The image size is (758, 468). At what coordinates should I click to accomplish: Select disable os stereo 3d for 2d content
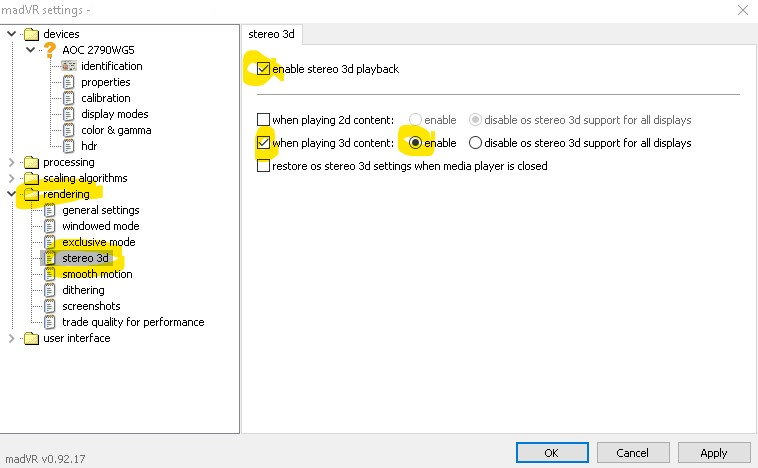click(475, 119)
